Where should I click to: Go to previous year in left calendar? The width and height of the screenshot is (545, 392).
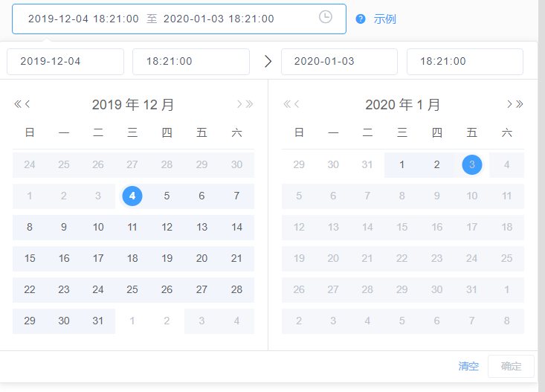(17, 104)
